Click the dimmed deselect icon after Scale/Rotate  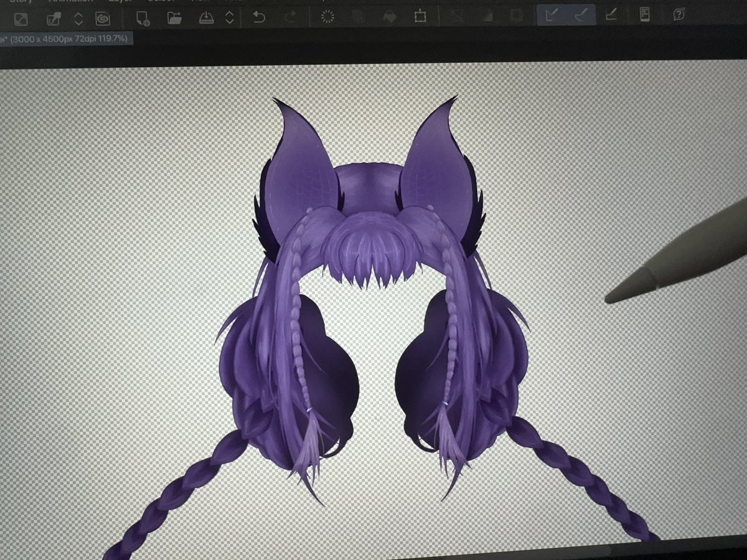click(456, 16)
